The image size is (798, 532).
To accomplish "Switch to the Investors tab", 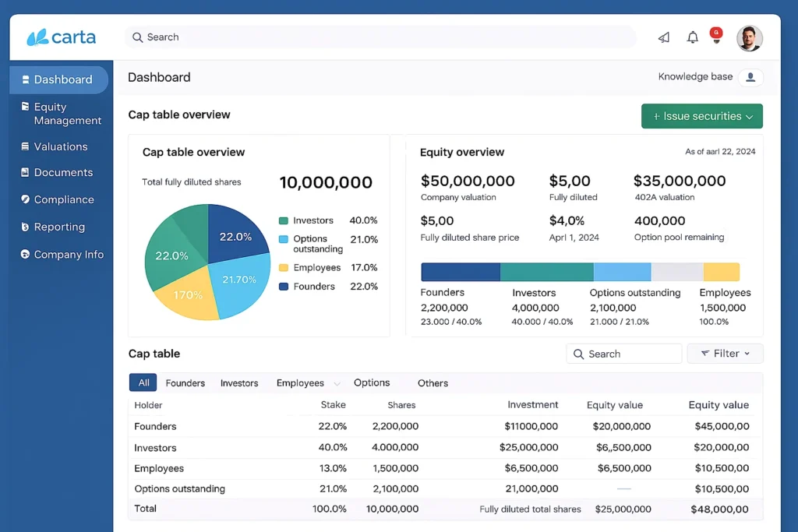I will tap(239, 382).
